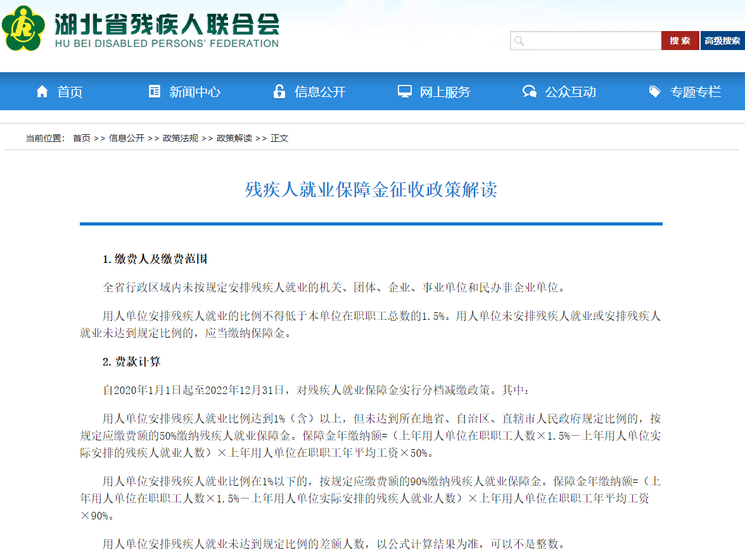The image size is (745, 560).
Task: Click the 湖北省残疾人联合会 site title
Action: pyautogui.click(x=167, y=23)
